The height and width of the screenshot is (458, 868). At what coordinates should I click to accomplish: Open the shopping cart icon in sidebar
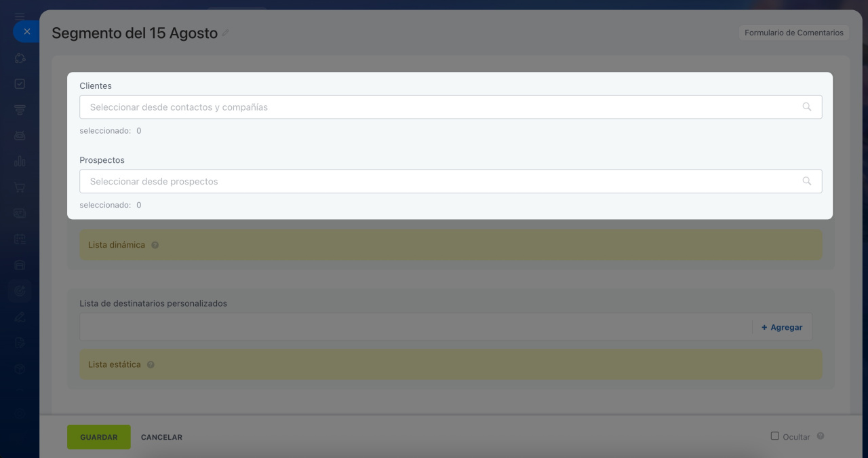20,187
